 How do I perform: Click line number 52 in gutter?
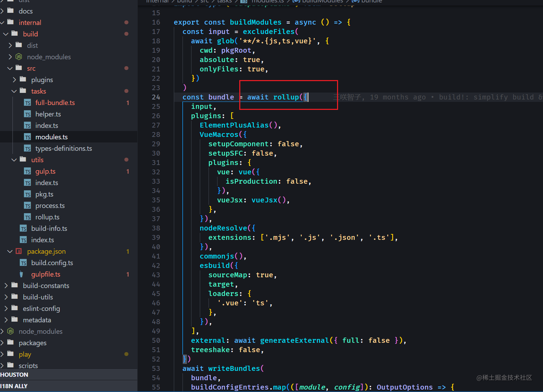(x=156, y=359)
